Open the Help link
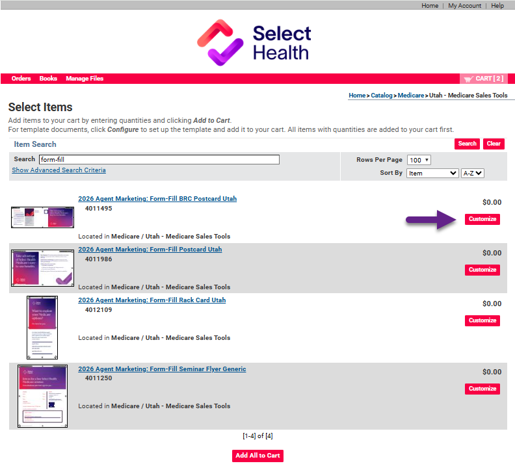 click(497, 6)
